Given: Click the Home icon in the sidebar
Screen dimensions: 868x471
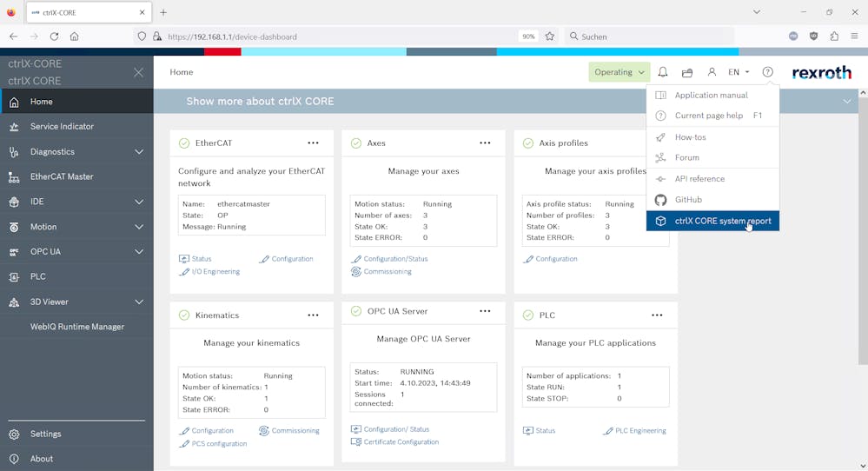Looking at the screenshot, I should (x=15, y=102).
